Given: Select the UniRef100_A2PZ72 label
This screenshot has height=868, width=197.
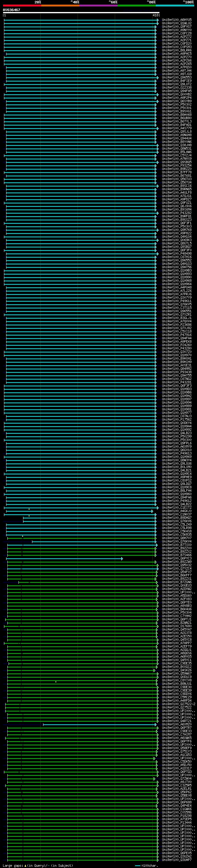Looking at the screenshot, I should (176, 37).
